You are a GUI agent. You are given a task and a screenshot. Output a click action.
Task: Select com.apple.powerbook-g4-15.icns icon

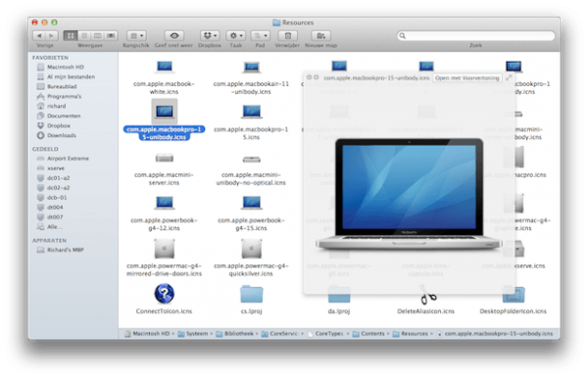251,203
